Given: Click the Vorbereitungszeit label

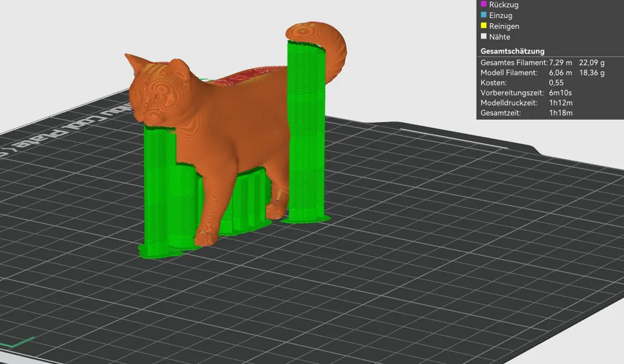Looking at the screenshot, I should coord(512,93).
